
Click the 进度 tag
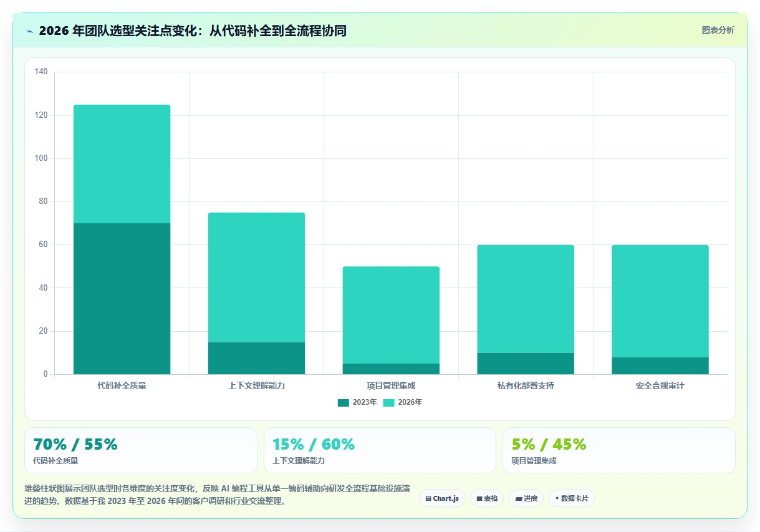526,498
